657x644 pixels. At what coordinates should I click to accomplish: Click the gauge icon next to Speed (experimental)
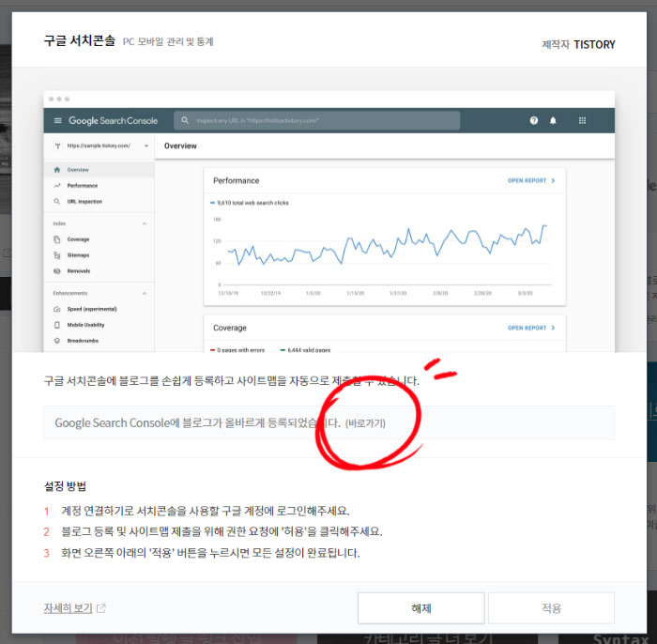pos(57,309)
